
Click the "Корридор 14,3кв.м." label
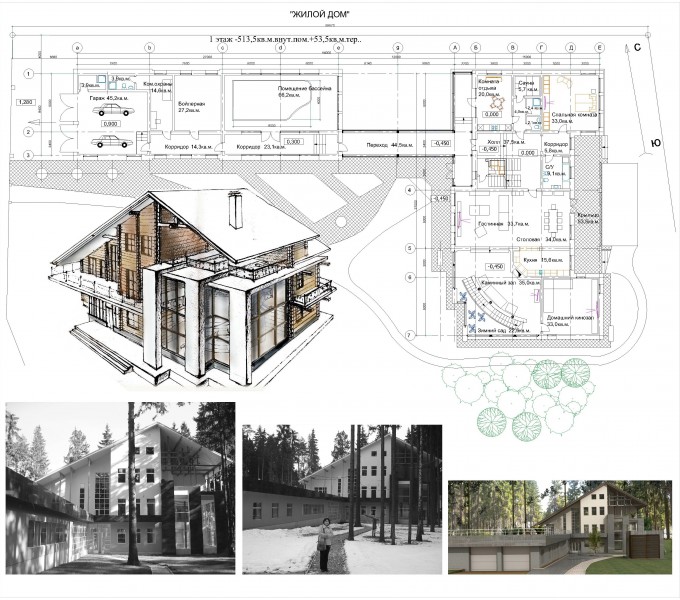point(188,147)
